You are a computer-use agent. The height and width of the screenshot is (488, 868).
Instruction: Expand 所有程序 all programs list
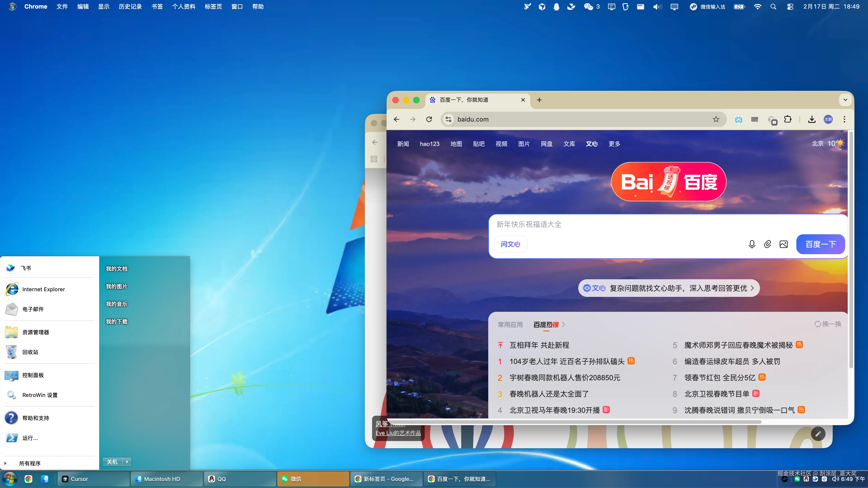30,463
